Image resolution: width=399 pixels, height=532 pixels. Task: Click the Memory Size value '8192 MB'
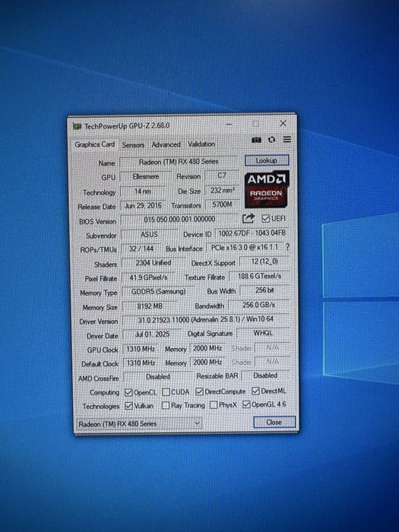click(x=150, y=306)
